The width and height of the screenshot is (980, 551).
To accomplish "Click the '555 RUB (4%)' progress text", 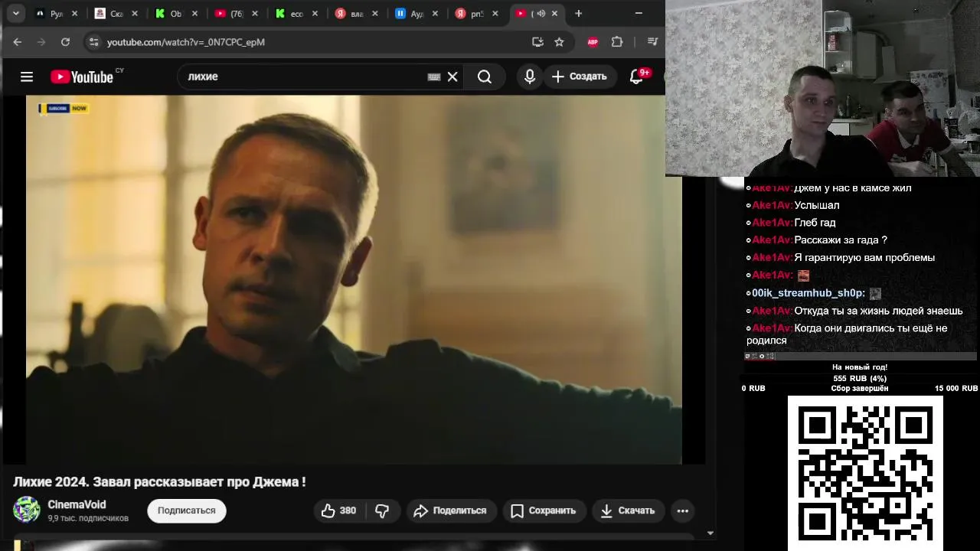I will pyautogui.click(x=860, y=378).
